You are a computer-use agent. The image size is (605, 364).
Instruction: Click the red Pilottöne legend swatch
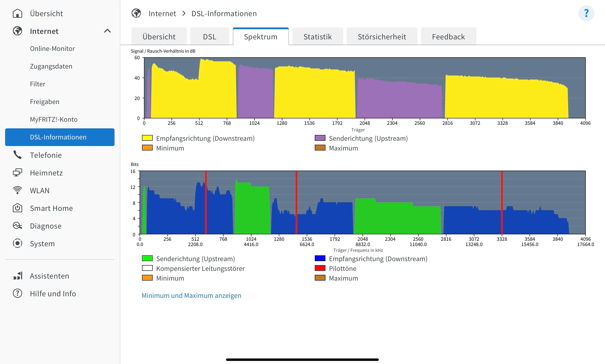point(320,268)
